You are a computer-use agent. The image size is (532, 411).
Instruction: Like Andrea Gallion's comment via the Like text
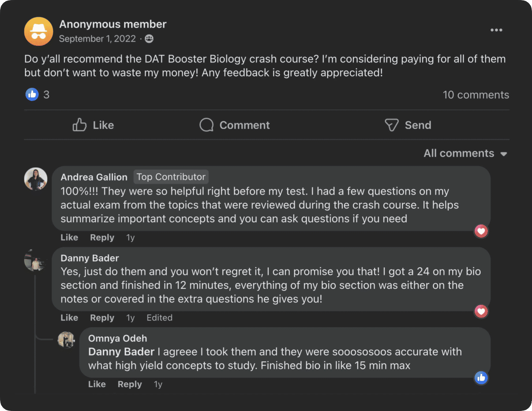click(x=69, y=237)
